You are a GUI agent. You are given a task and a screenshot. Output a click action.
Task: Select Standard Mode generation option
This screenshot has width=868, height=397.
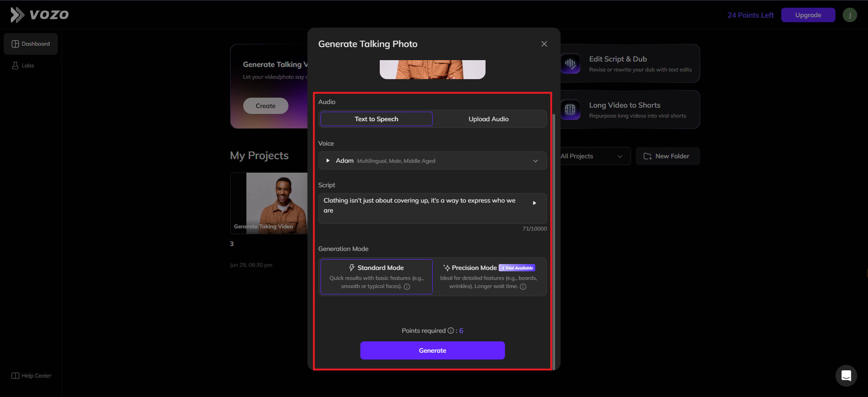point(376,277)
